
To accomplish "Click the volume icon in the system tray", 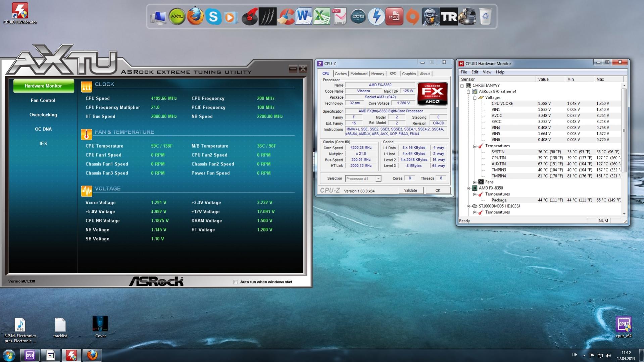I will coord(608,355).
